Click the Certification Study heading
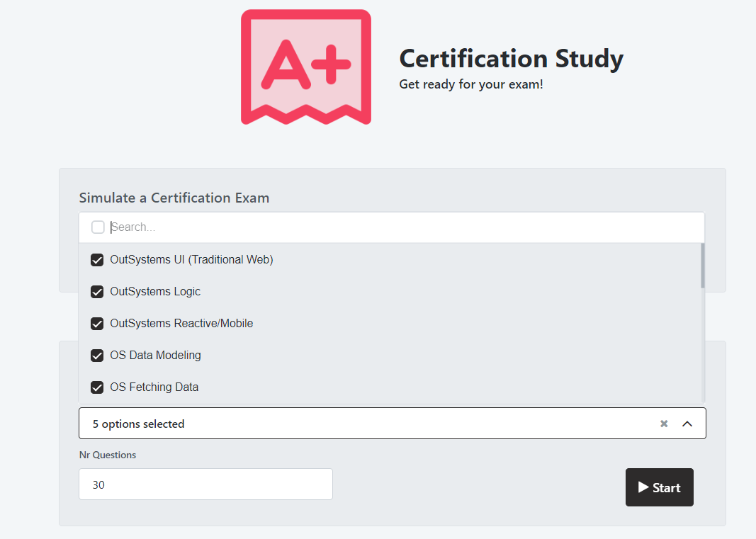Screen dimensions: 756x539 point(511,58)
